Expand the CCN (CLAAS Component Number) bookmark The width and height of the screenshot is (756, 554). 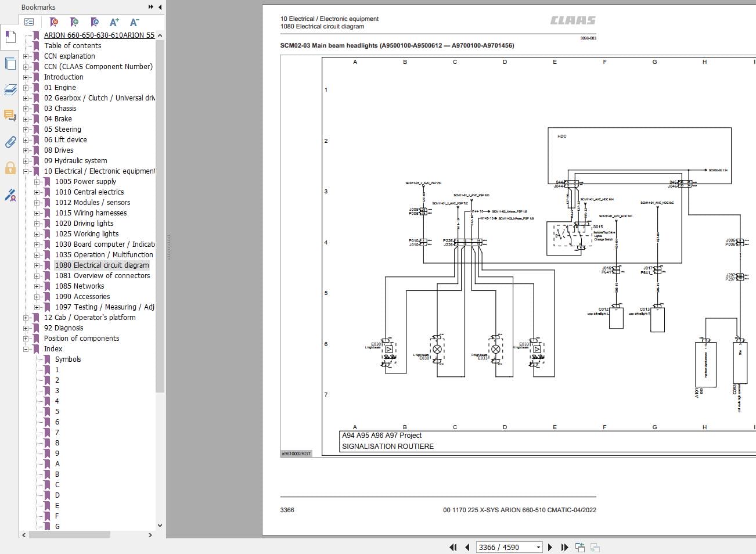coord(26,67)
